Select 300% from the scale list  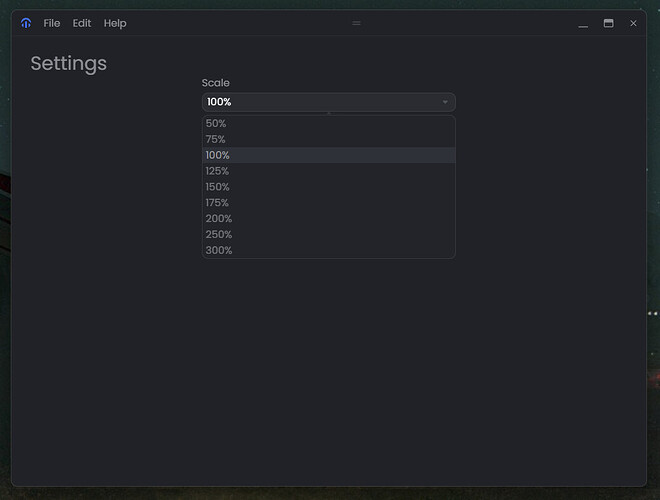pyautogui.click(x=219, y=251)
